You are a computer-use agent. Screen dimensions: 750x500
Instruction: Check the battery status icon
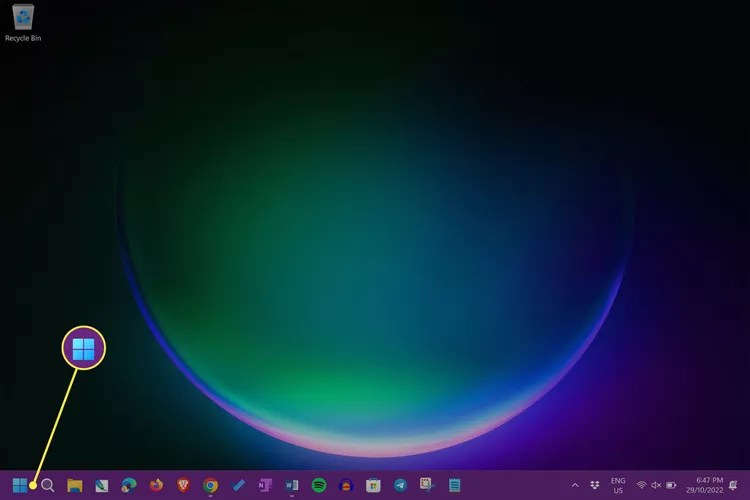point(671,485)
